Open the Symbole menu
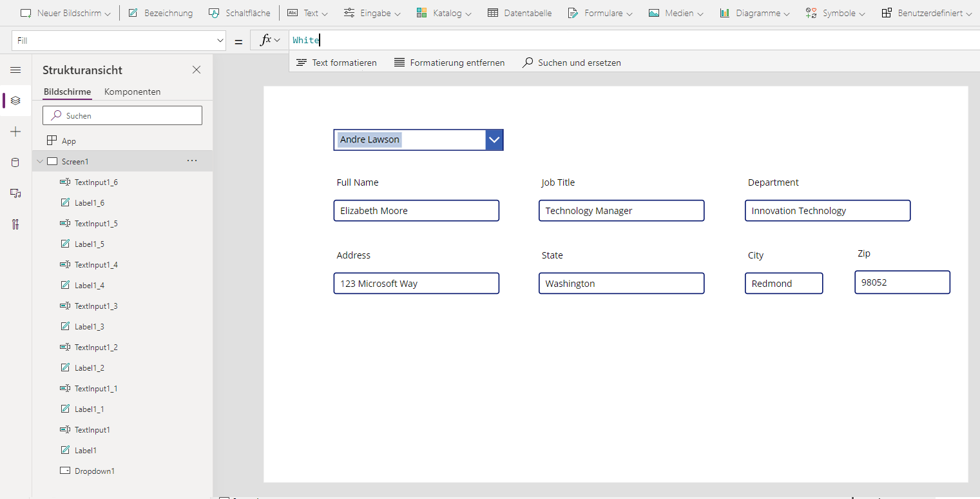 [x=836, y=13]
